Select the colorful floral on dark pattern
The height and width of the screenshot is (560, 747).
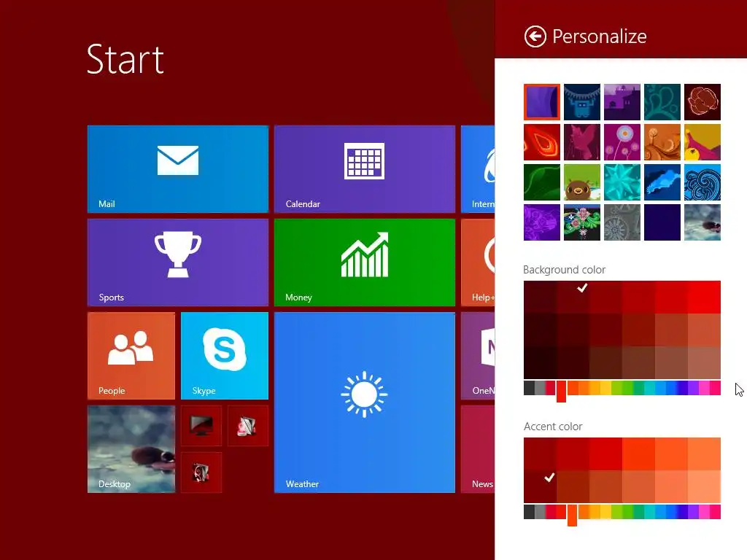coord(581,222)
